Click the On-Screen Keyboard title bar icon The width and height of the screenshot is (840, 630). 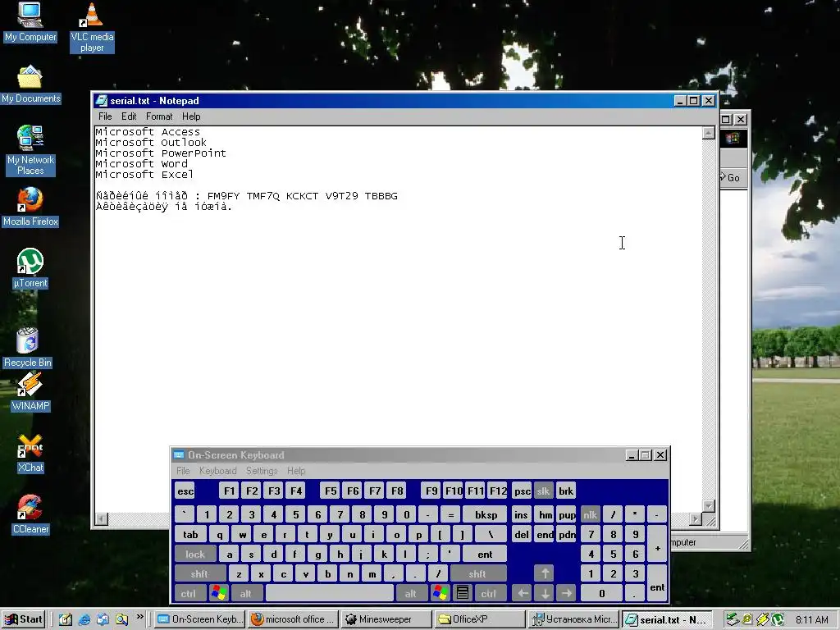179,454
